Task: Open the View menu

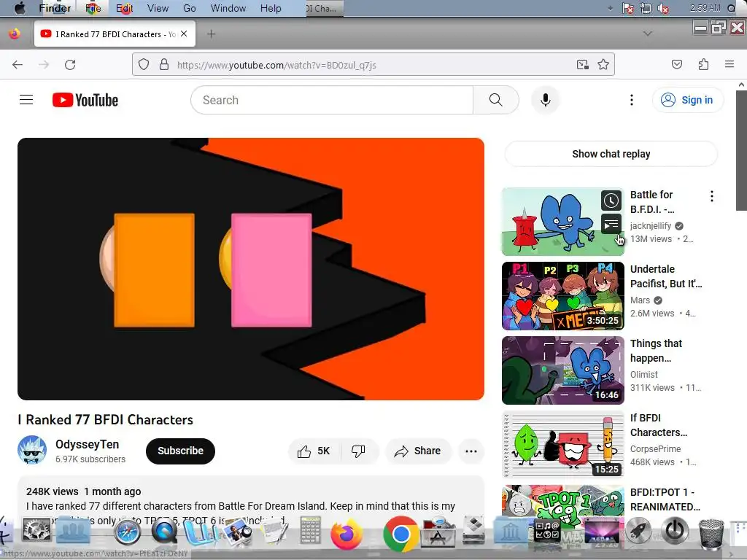Action: (x=158, y=8)
